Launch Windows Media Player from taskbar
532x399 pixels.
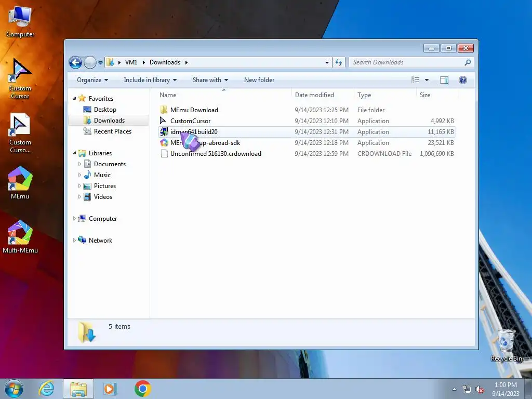[110, 389]
